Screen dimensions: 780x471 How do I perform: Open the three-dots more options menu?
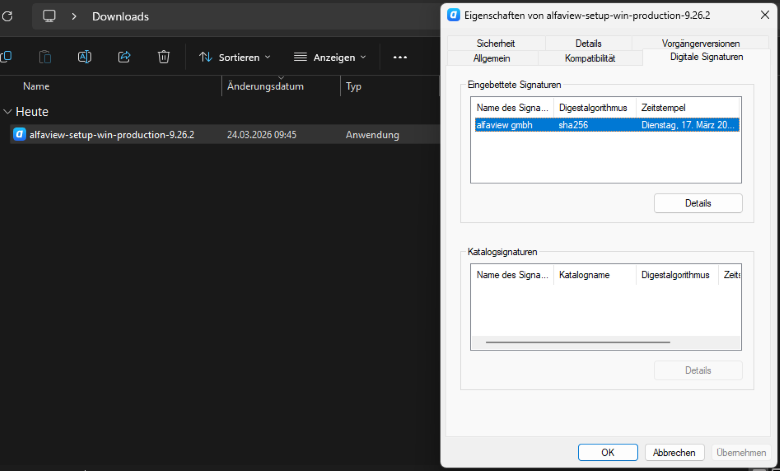400,57
